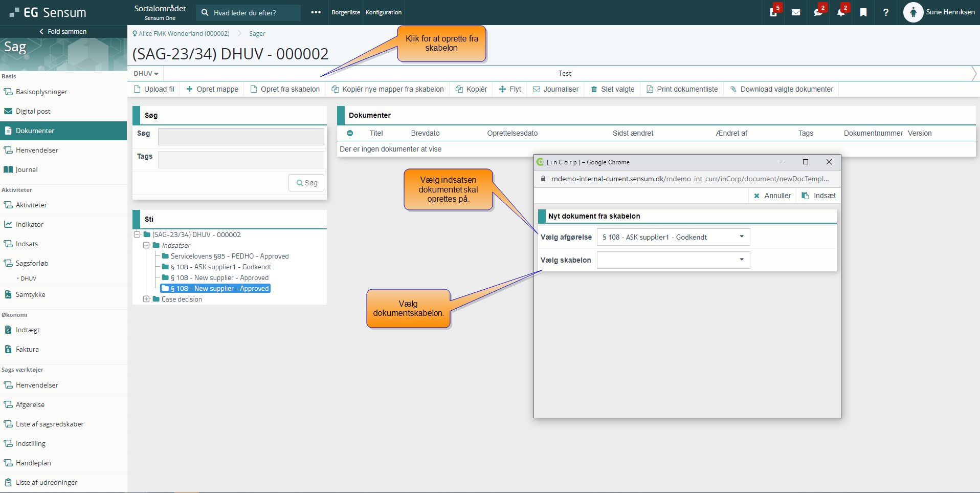Open chat messages icon with badge
Image resolution: width=980 pixels, height=493 pixels.
[818, 12]
